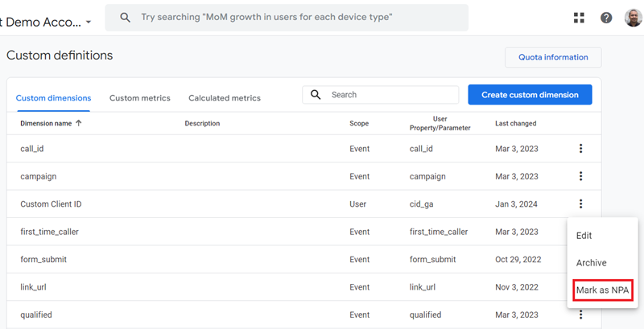Select Mark as NPA menu option

click(x=603, y=290)
